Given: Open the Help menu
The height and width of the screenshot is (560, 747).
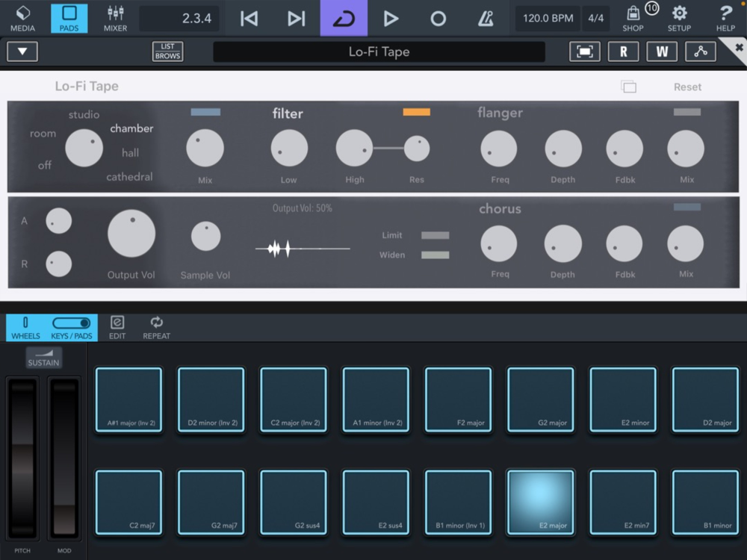Looking at the screenshot, I should coord(725,19).
